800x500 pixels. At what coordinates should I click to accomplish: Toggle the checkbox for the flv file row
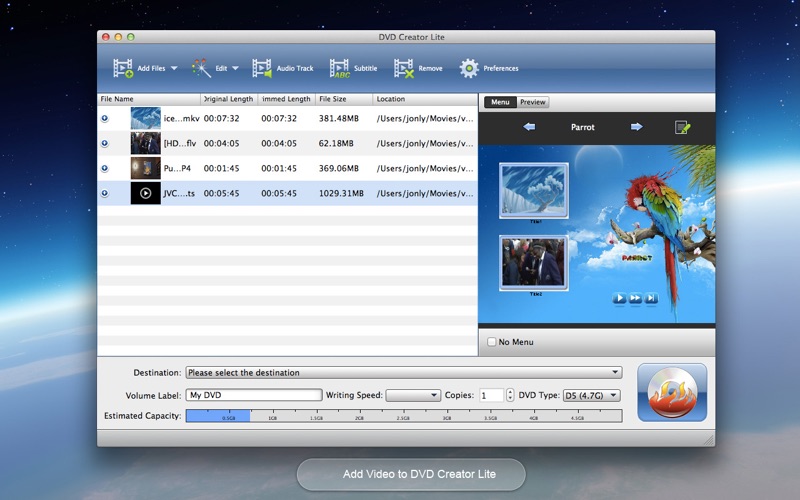tap(105, 143)
